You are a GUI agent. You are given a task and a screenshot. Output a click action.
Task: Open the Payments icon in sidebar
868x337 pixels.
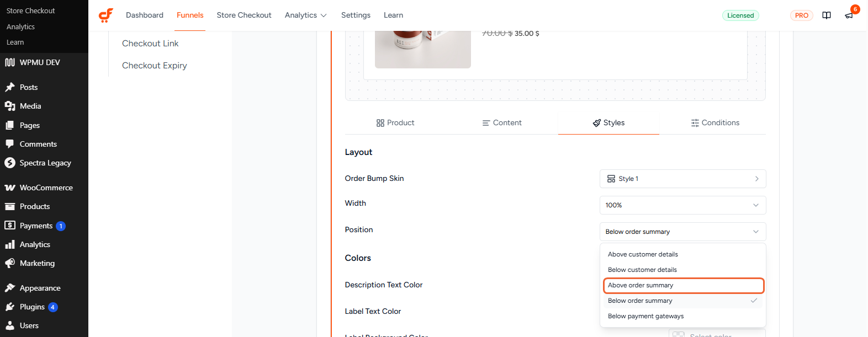[x=10, y=226]
